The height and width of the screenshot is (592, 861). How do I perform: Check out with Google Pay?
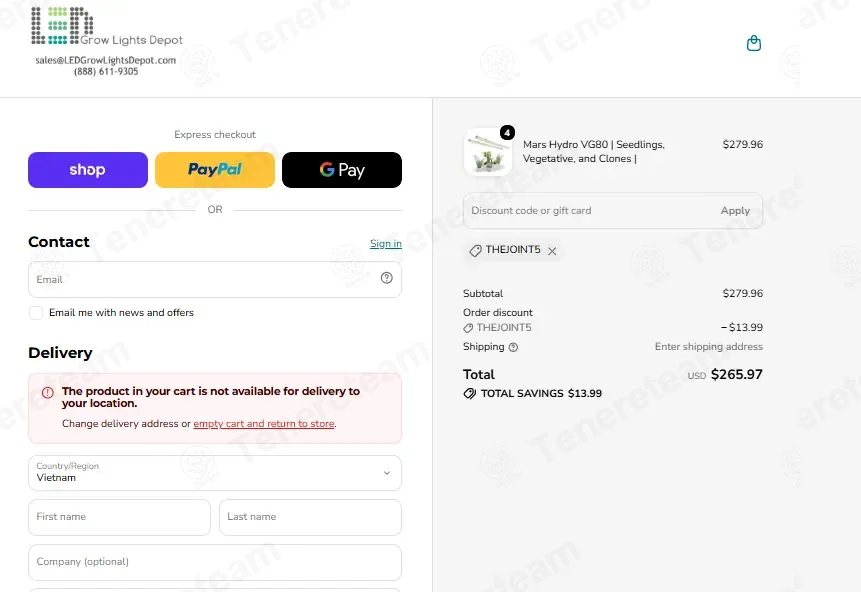[x=342, y=170]
